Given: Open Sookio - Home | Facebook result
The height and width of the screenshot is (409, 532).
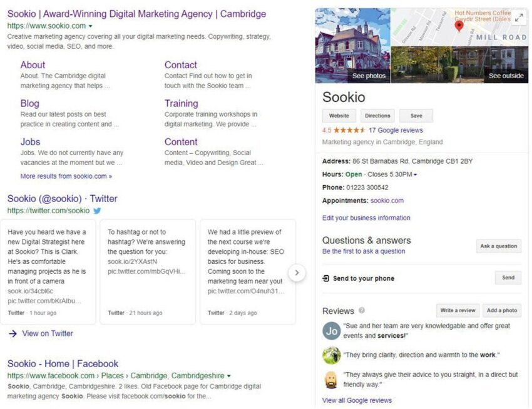Looking at the screenshot, I should [63, 364].
